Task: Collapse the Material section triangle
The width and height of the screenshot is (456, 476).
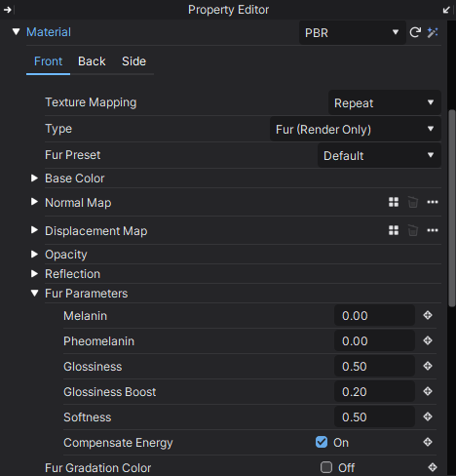Action: pos(16,32)
